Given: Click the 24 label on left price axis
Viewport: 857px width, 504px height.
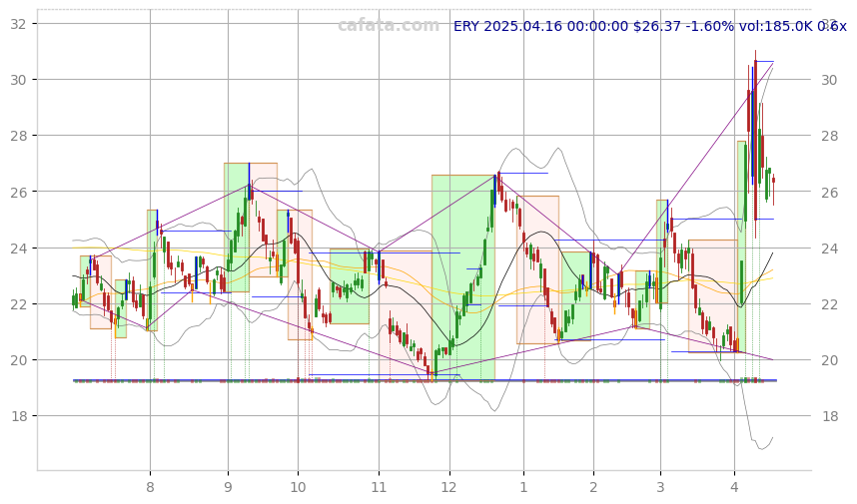Looking at the screenshot, I should coord(19,248).
